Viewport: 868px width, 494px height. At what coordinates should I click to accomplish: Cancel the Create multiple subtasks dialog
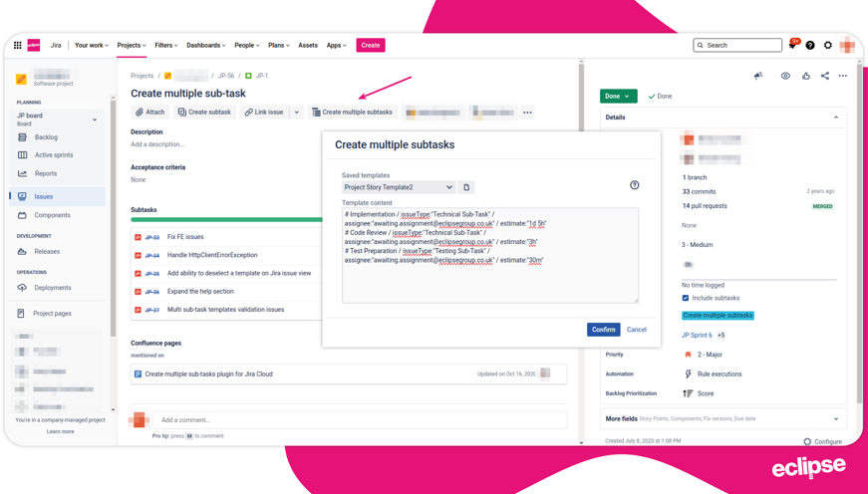637,330
